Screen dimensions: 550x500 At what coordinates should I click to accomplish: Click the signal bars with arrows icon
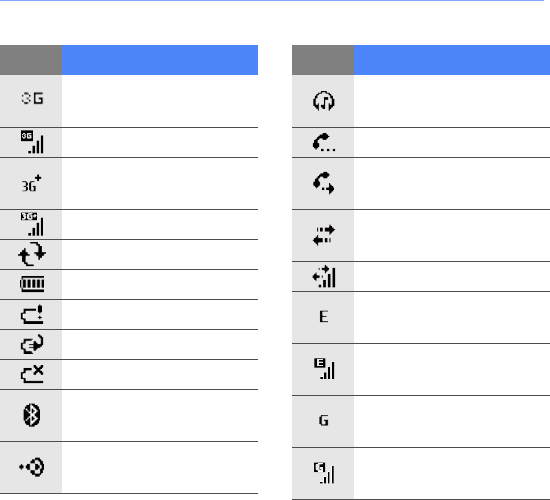tap(323, 276)
